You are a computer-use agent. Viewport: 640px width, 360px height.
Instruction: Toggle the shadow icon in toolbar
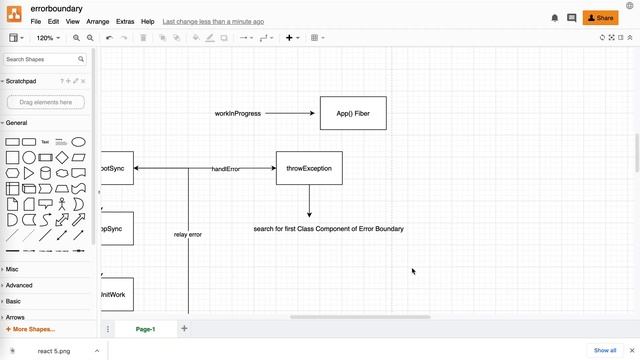224,38
